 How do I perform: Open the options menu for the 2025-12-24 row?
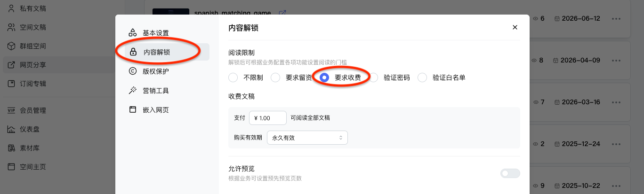pyautogui.click(x=616, y=144)
